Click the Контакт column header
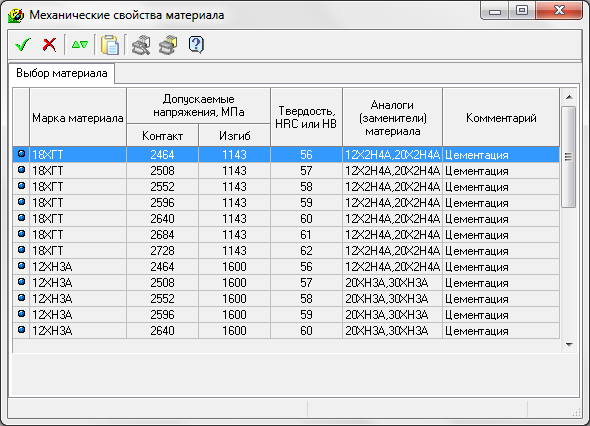590x426 pixels. click(x=163, y=135)
